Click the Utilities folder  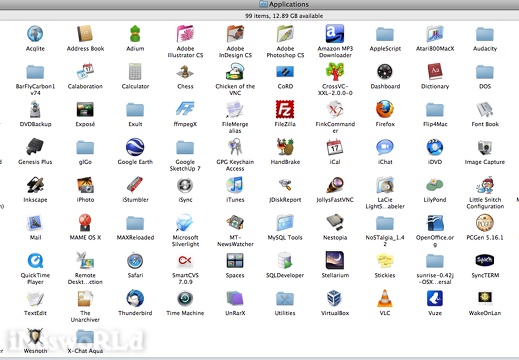pos(285,299)
